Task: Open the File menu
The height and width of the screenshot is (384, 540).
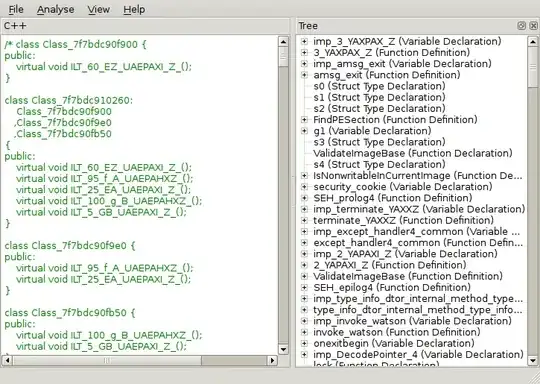Action: 16,9
